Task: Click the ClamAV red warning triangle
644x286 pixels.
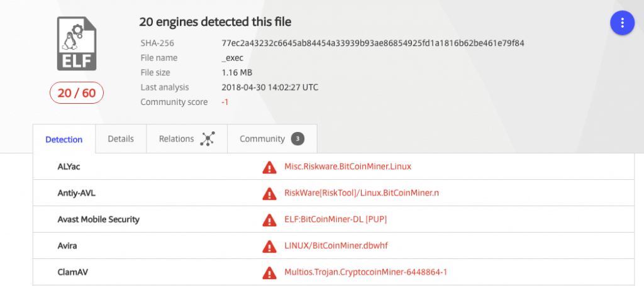Action: [269, 272]
